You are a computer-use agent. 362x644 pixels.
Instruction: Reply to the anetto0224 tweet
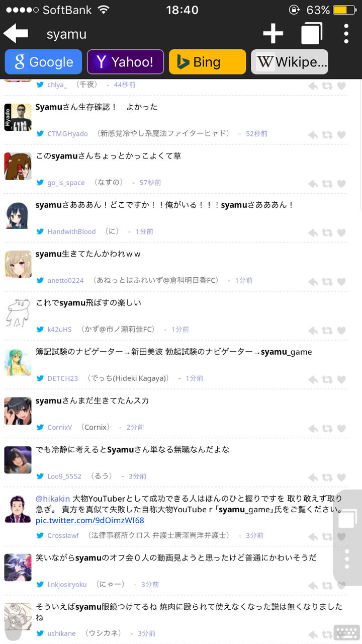coord(313,281)
